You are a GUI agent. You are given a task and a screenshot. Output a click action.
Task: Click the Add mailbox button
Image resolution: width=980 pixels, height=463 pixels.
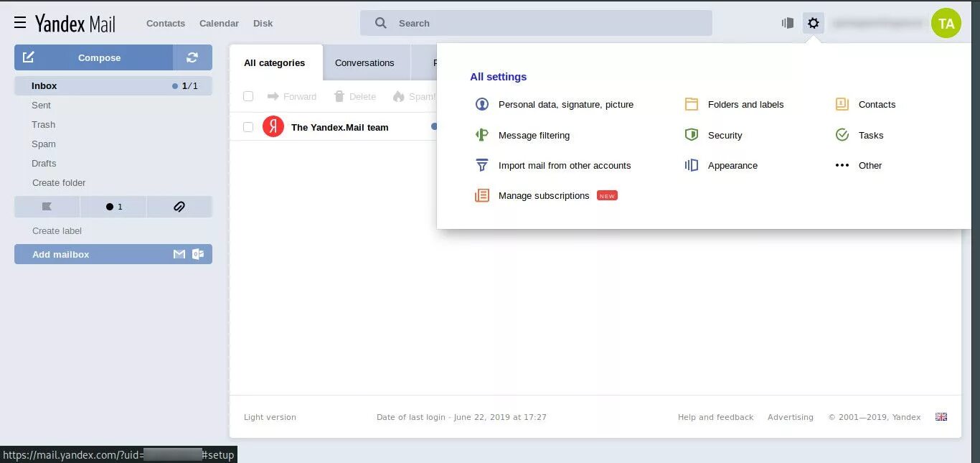click(x=113, y=254)
